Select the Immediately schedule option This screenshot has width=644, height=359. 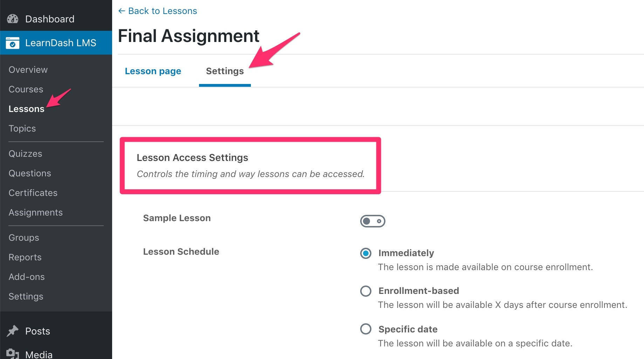pyautogui.click(x=366, y=253)
